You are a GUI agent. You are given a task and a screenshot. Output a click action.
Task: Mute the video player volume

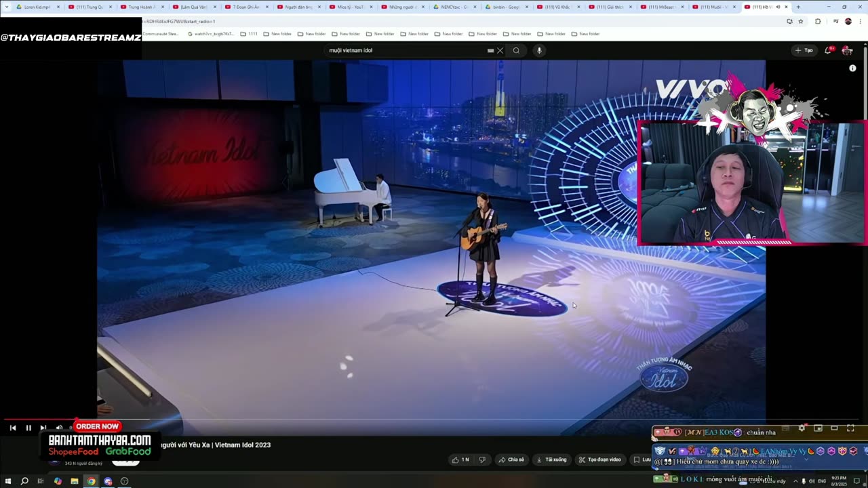(x=59, y=428)
